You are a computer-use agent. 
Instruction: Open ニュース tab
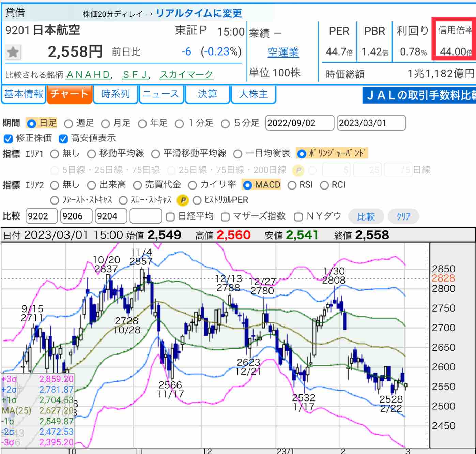click(x=161, y=94)
